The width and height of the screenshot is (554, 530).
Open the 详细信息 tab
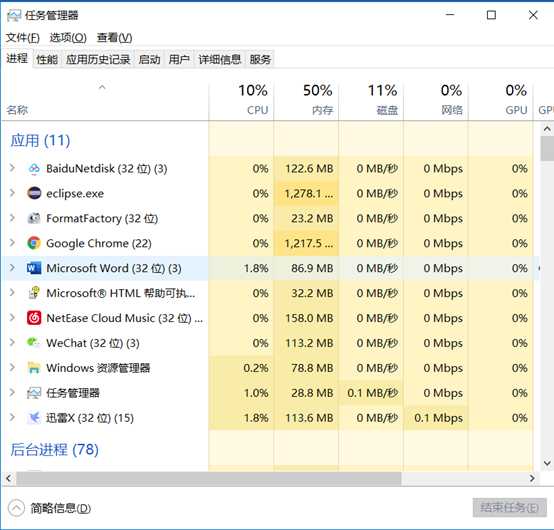(220, 59)
